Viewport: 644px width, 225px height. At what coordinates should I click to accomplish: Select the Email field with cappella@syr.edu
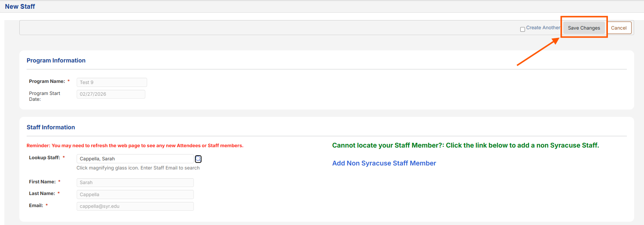coord(135,206)
